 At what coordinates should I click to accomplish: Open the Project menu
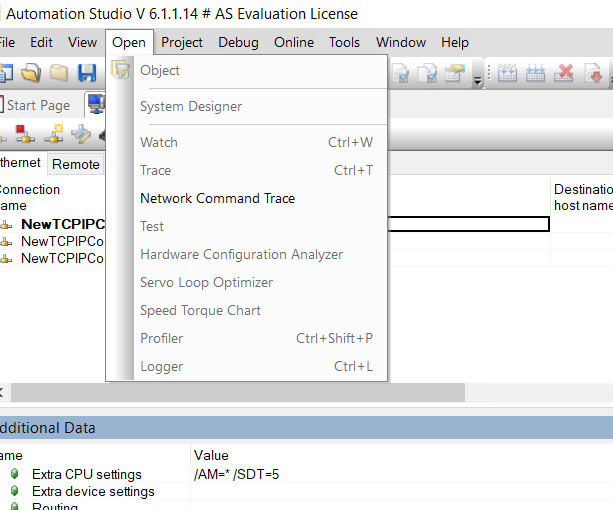pos(182,42)
